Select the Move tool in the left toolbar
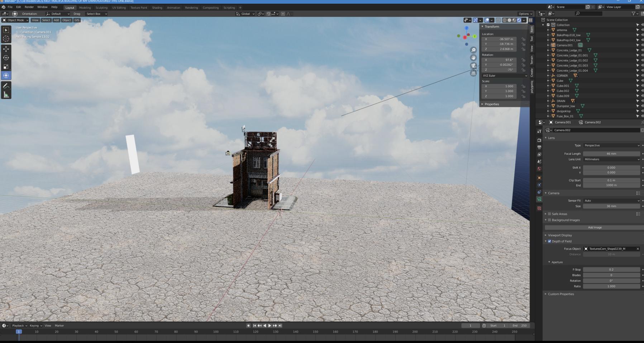Screen dimensions: 644x343 point(6,49)
